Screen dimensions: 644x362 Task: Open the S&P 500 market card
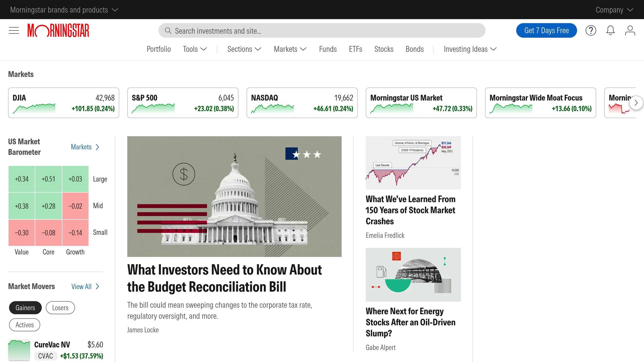(183, 103)
